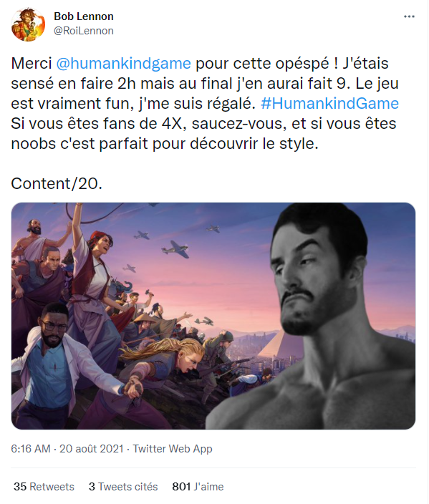Click the 20 août 2021 date
The width and height of the screenshot is (429, 504).
click(92, 448)
